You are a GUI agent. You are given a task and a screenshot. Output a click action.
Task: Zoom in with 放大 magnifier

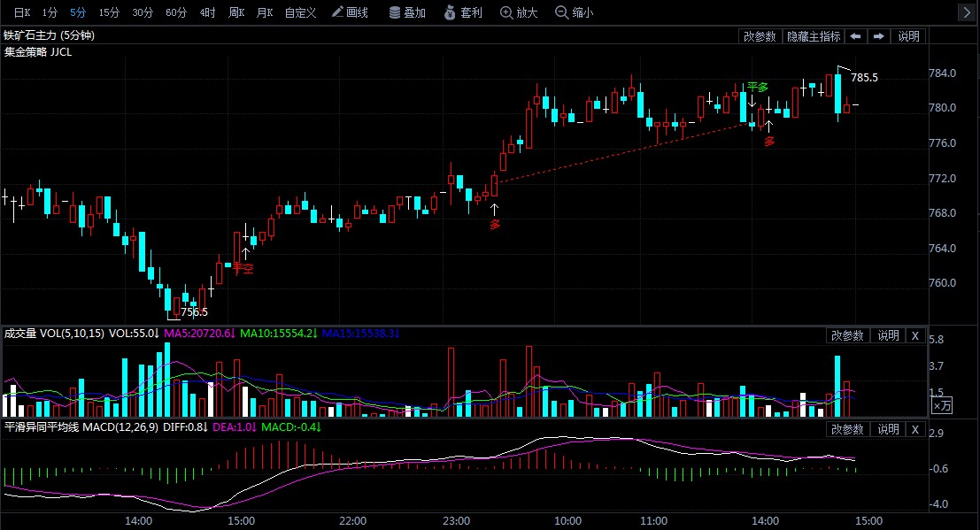(x=519, y=12)
